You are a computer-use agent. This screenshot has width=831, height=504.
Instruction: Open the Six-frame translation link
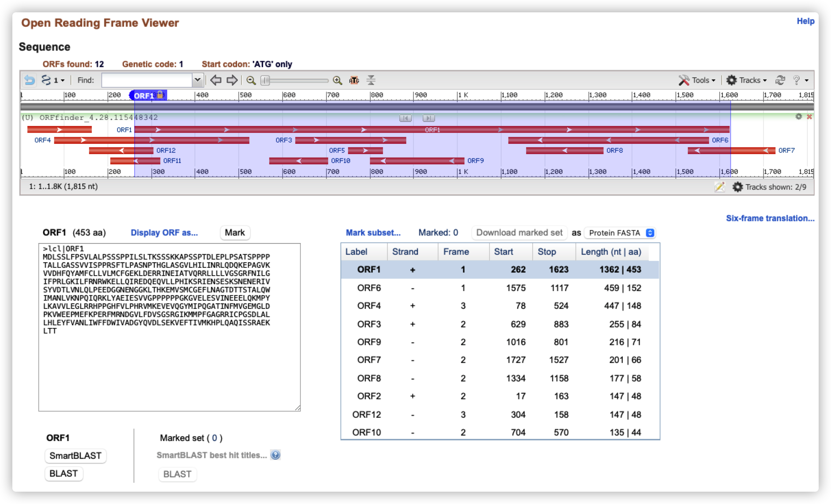coord(770,218)
